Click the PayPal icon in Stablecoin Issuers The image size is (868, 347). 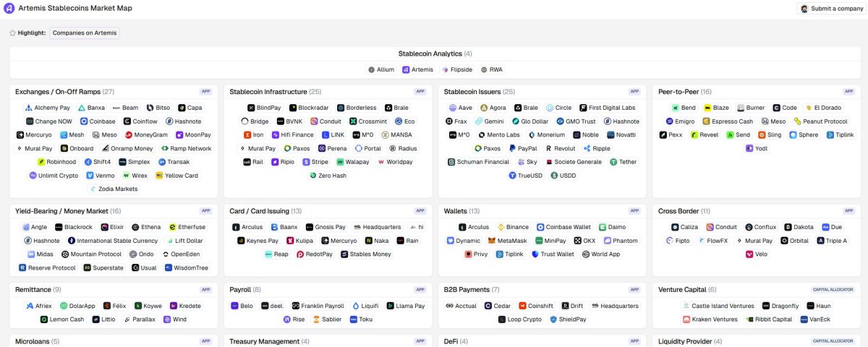(512, 148)
